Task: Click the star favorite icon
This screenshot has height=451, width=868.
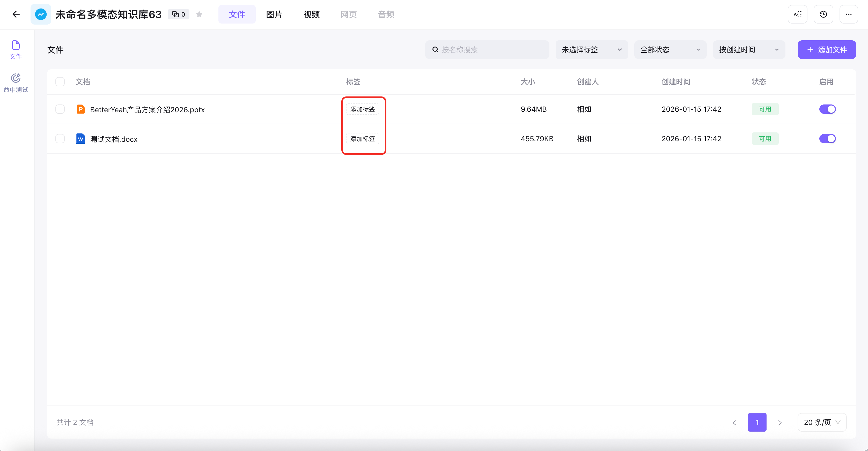Action: coord(199,14)
